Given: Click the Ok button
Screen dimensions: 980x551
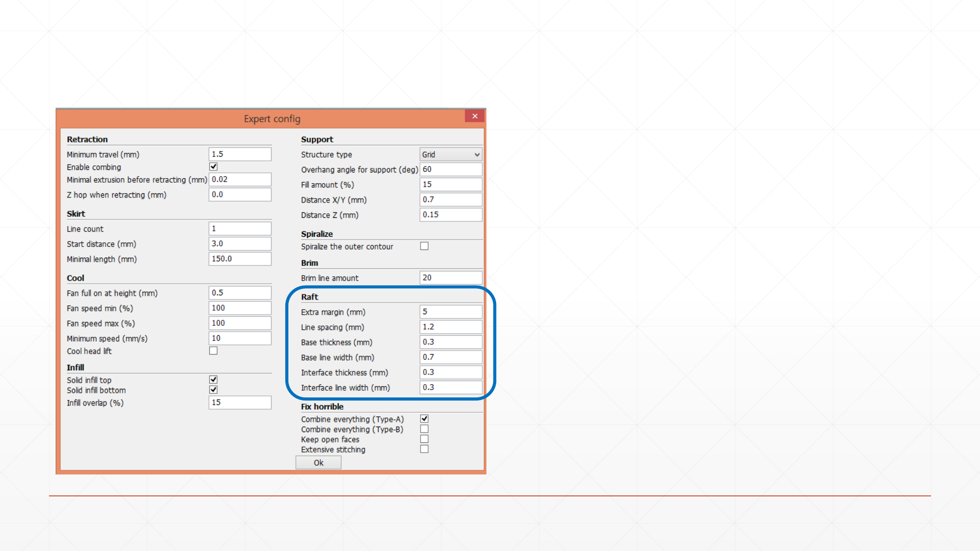Looking at the screenshot, I should tap(318, 463).
